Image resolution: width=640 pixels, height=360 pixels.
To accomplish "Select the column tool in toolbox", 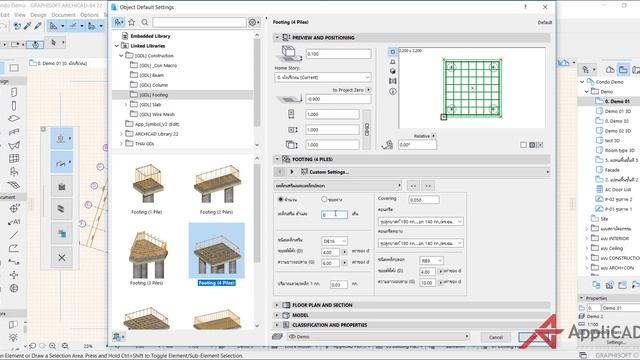I will (x=14, y=106).
